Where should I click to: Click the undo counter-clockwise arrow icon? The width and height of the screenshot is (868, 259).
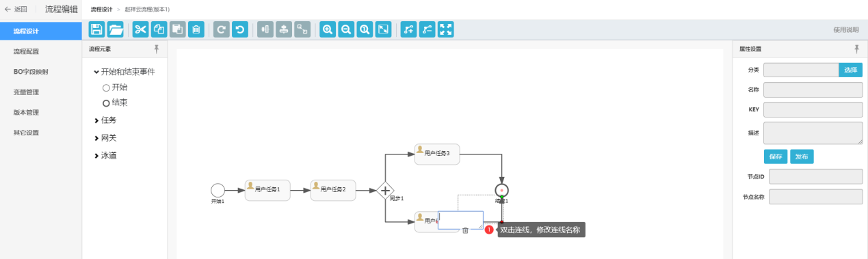(x=239, y=29)
